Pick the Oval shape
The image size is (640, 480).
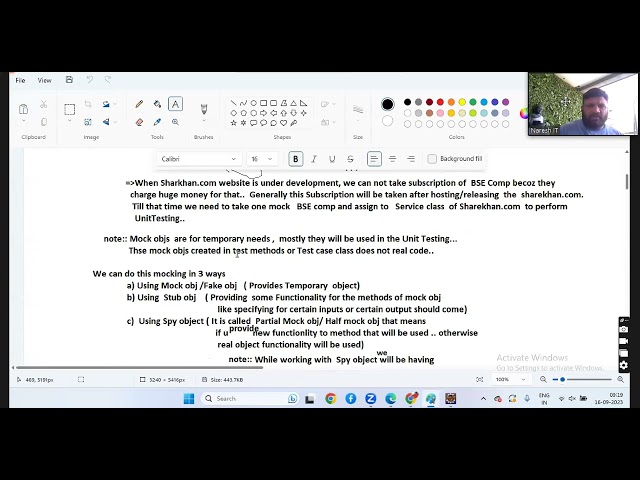pos(253,103)
